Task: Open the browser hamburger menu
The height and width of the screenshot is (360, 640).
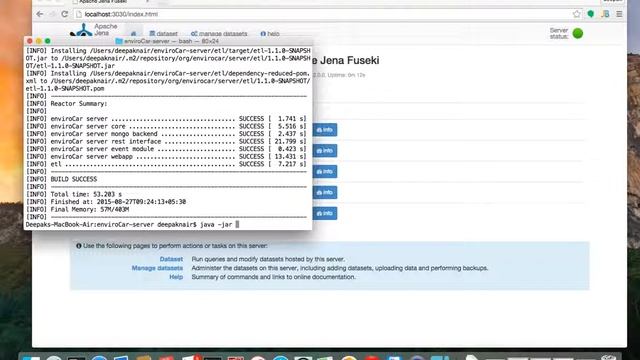Action: click(x=620, y=14)
